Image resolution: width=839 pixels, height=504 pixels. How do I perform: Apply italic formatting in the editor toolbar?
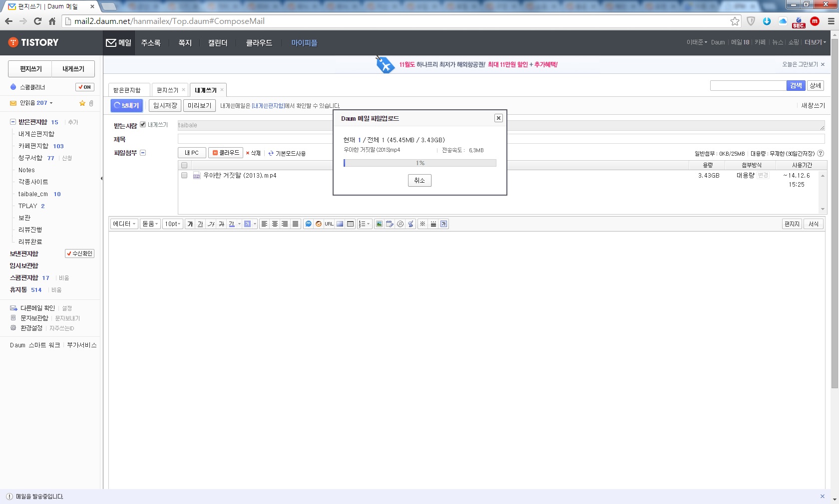click(x=211, y=224)
